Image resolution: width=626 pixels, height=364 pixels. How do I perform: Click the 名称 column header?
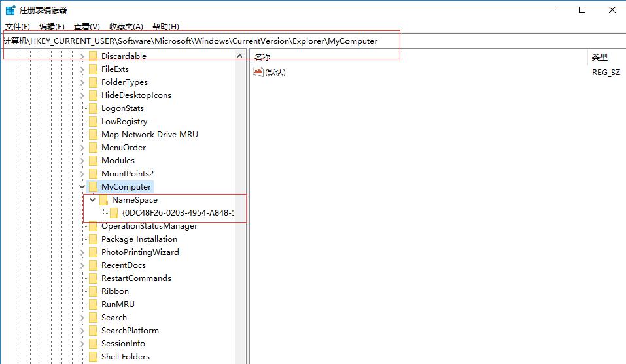coord(262,58)
